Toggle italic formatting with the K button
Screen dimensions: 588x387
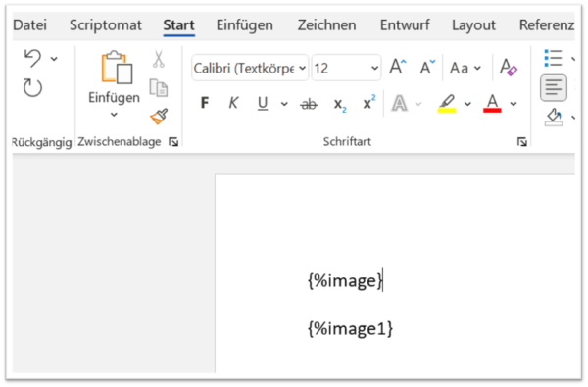pos(233,103)
